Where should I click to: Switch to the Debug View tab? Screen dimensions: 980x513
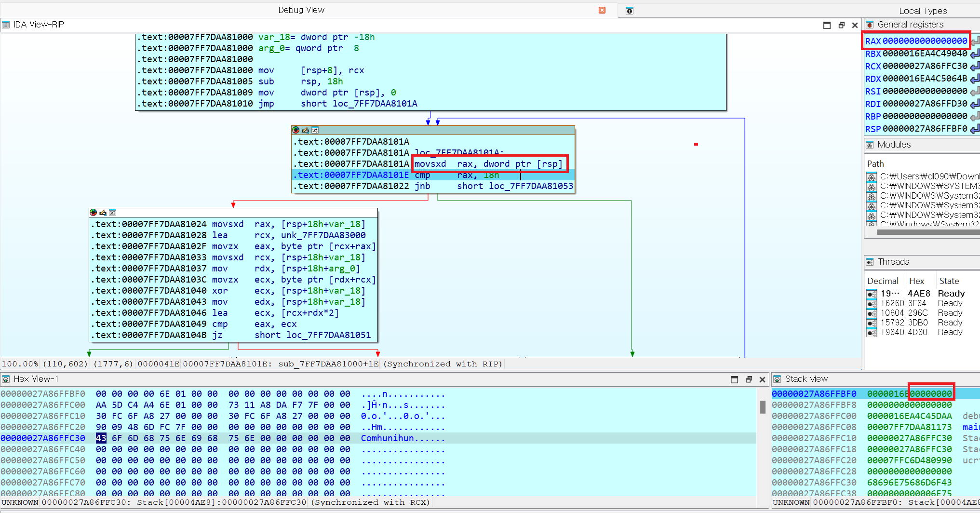[x=301, y=10]
